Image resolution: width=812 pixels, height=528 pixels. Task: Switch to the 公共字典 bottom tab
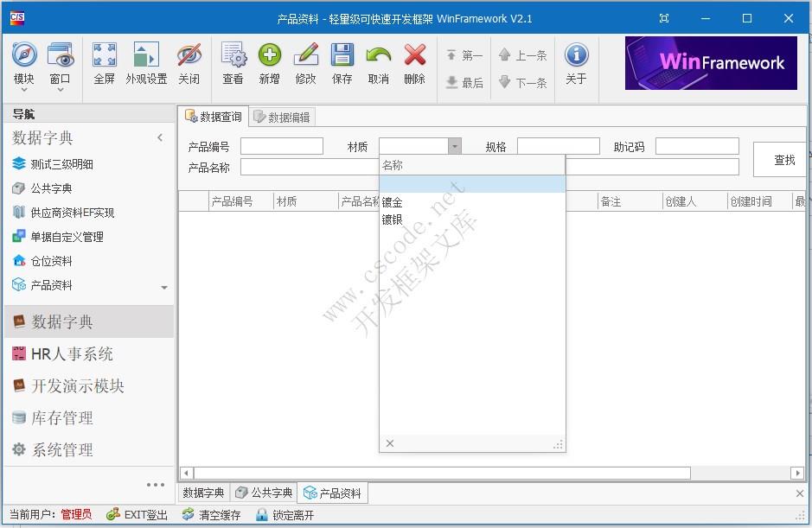pyautogui.click(x=264, y=493)
